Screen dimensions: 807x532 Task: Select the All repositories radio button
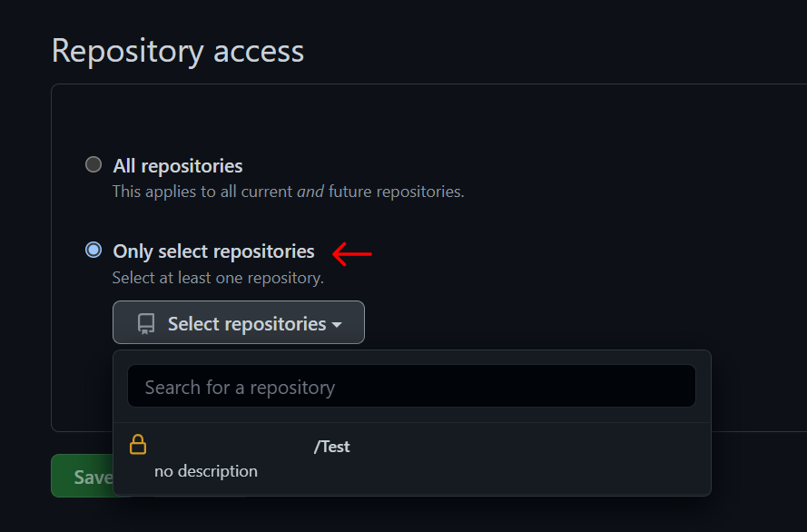[x=93, y=164]
